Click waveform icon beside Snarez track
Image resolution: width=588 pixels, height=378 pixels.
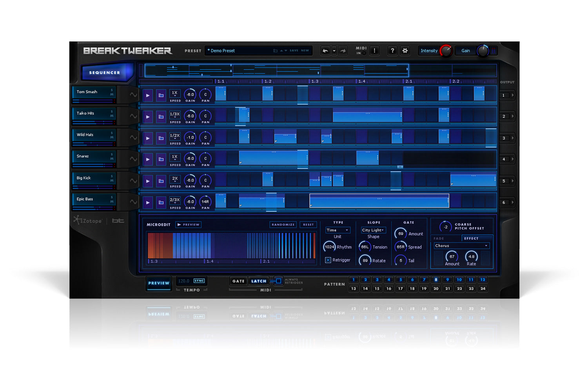(x=133, y=159)
